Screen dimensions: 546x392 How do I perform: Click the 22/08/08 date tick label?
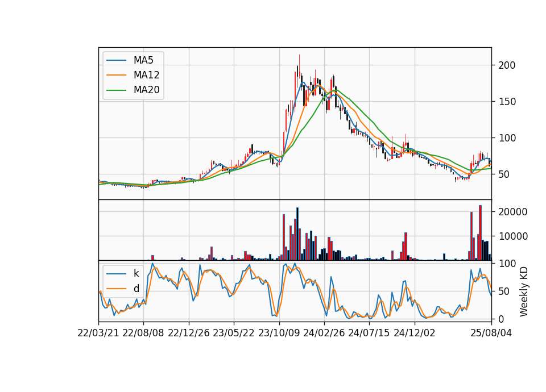click(143, 333)
